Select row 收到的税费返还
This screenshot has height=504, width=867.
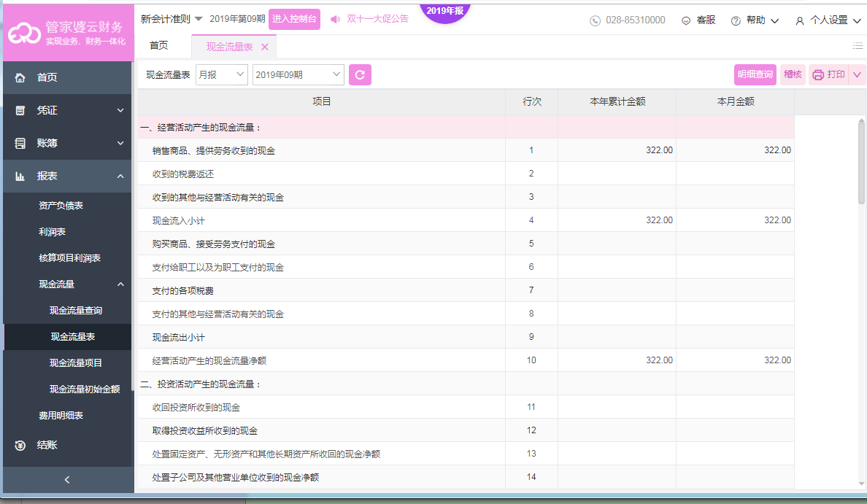pyautogui.click(x=466, y=174)
